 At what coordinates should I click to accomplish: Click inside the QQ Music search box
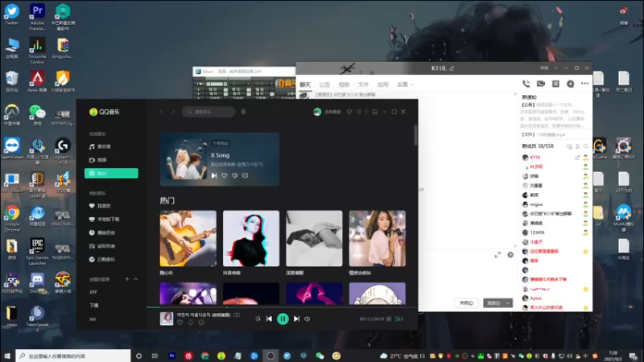point(208,112)
